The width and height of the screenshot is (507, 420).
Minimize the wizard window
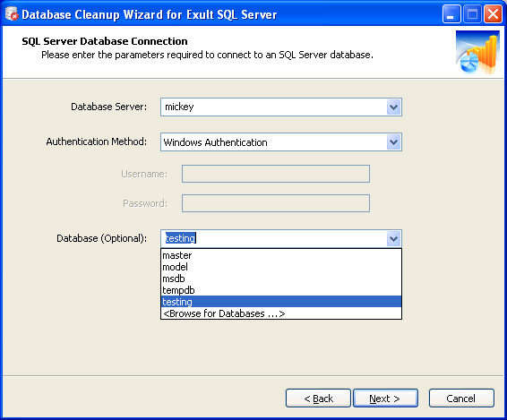point(451,14)
